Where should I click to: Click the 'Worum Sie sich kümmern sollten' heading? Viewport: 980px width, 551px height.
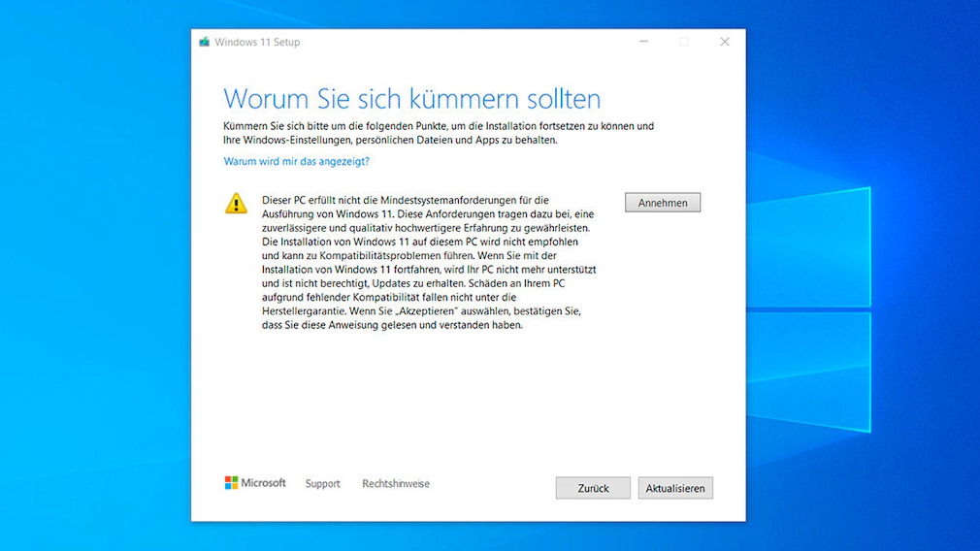pos(411,99)
